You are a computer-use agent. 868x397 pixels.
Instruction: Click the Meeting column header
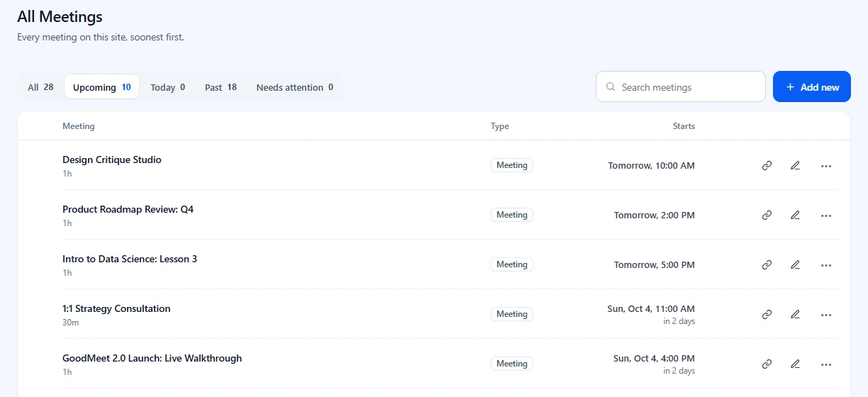click(78, 126)
